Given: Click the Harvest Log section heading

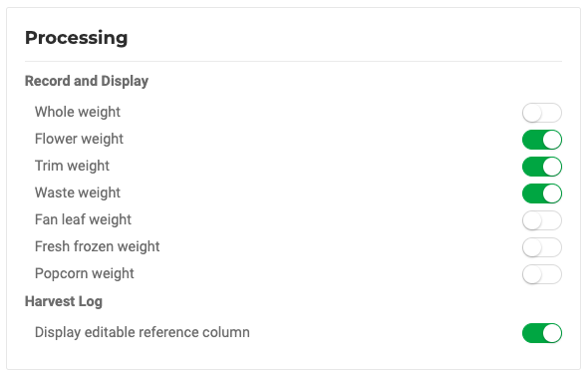Looking at the screenshot, I should [64, 301].
